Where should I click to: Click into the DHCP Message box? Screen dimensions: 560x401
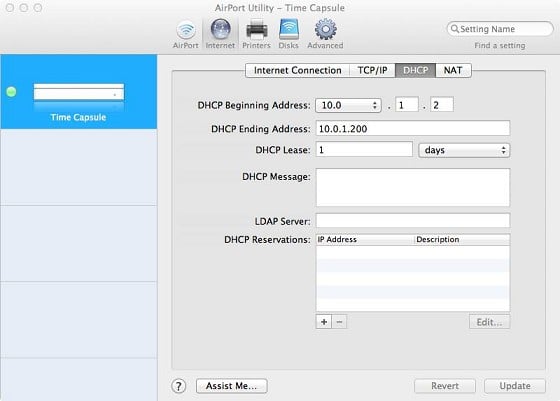click(x=413, y=187)
